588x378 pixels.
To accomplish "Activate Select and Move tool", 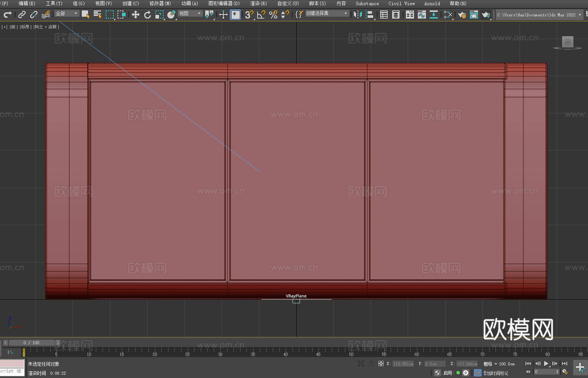I will pyautogui.click(x=136, y=14).
